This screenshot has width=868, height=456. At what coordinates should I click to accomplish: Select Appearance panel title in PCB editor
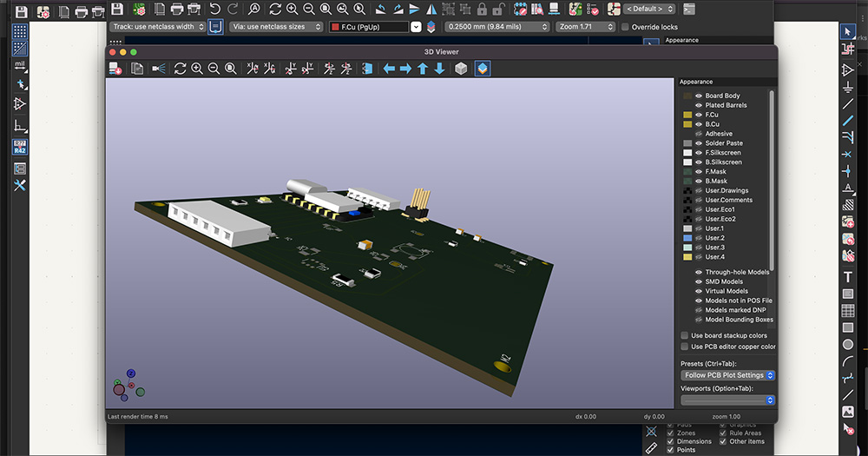(681, 40)
